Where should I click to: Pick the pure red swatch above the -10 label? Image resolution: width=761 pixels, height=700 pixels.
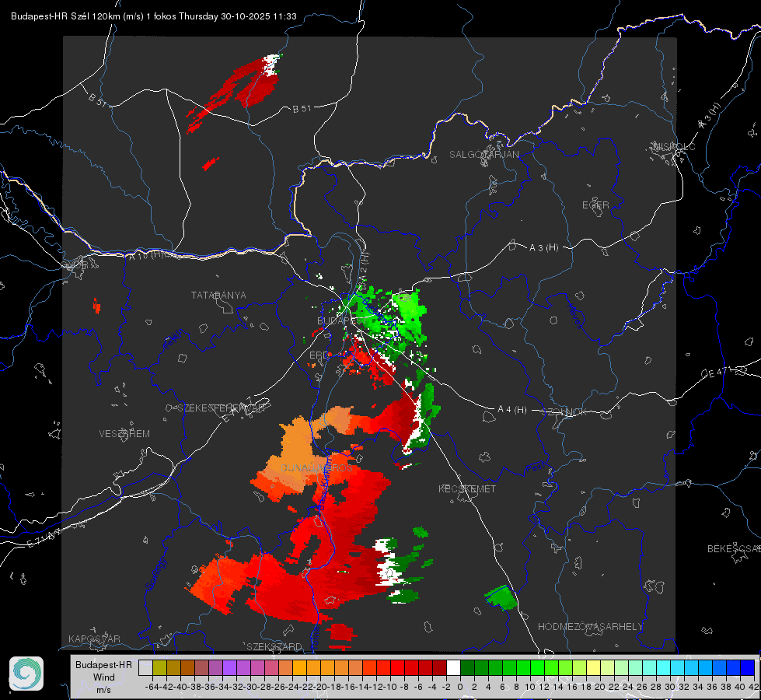point(397,667)
